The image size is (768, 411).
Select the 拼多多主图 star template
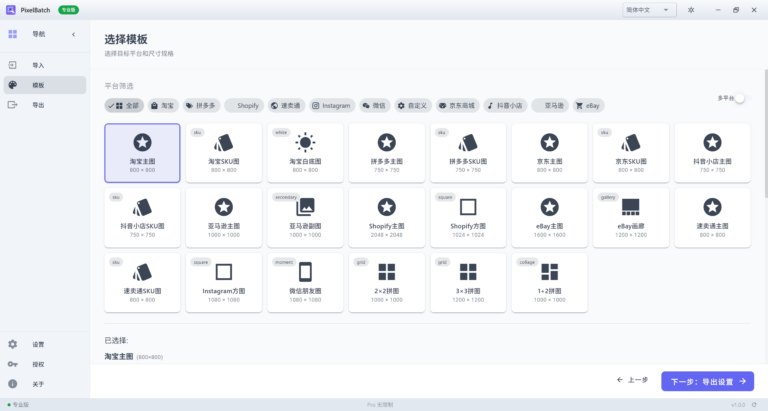click(386, 153)
